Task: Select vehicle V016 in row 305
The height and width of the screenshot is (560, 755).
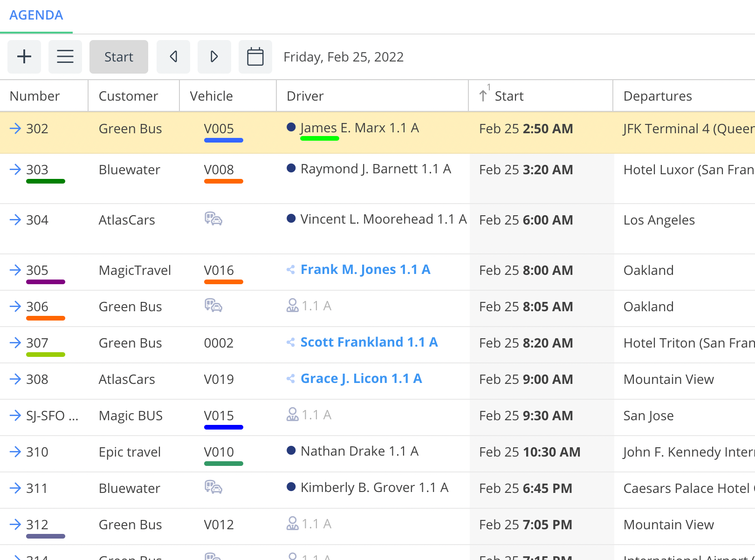Action: click(219, 270)
